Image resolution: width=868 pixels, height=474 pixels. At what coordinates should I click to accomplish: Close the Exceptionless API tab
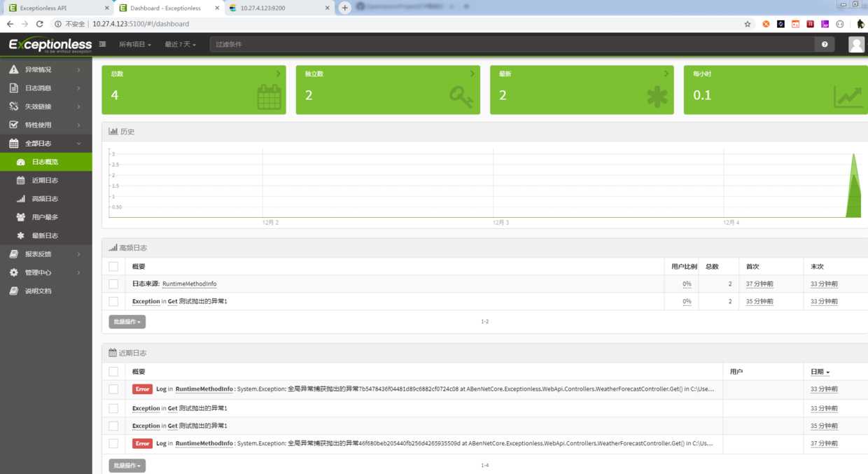click(107, 8)
